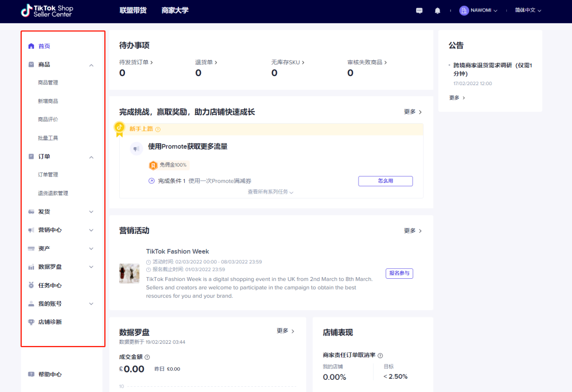Click the 订单 list icon in sidebar
The height and width of the screenshot is (392, 572).
[31, 156]
